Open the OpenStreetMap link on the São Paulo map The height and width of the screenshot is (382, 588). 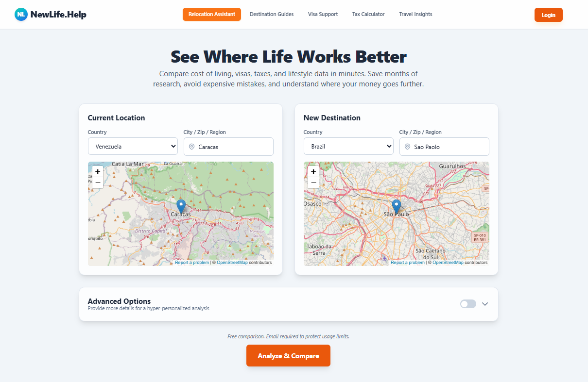pos(448,262)
